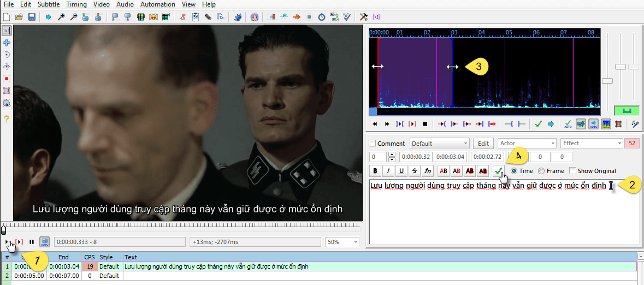644x285 pixels.
Task: Open the Styles Manager S icon
Action: (x=183, y=17)
